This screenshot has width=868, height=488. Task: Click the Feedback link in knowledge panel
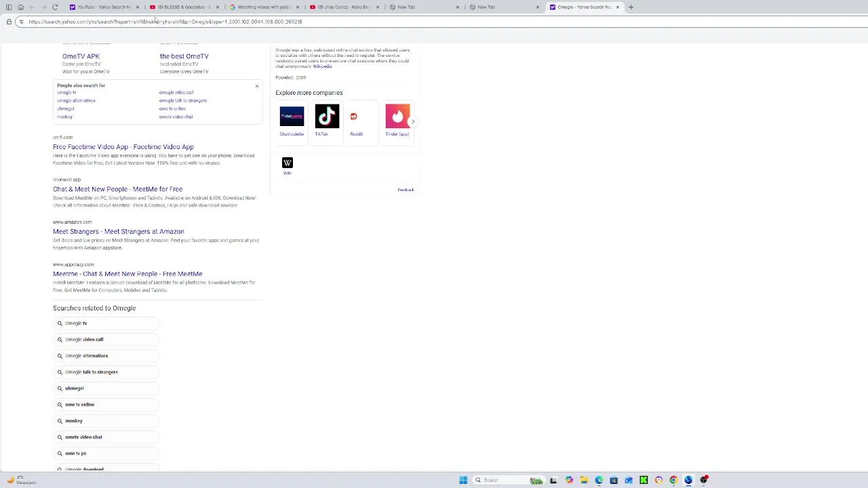point(406,190)
